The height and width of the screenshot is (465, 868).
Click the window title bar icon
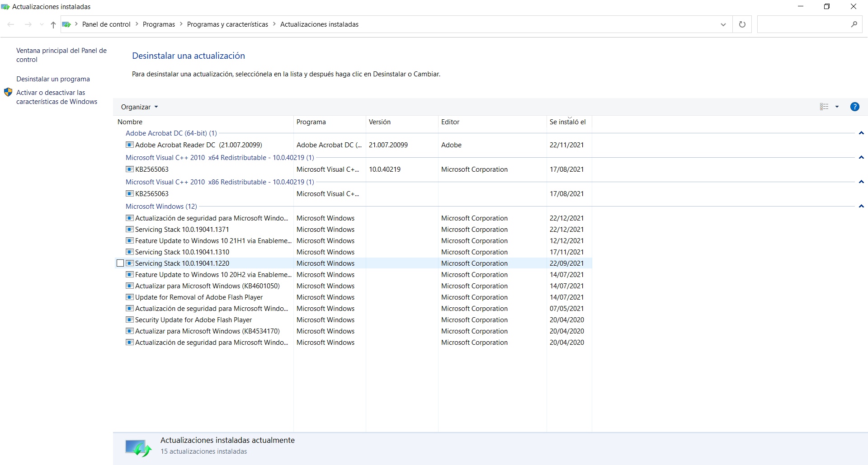click(5, 7)
